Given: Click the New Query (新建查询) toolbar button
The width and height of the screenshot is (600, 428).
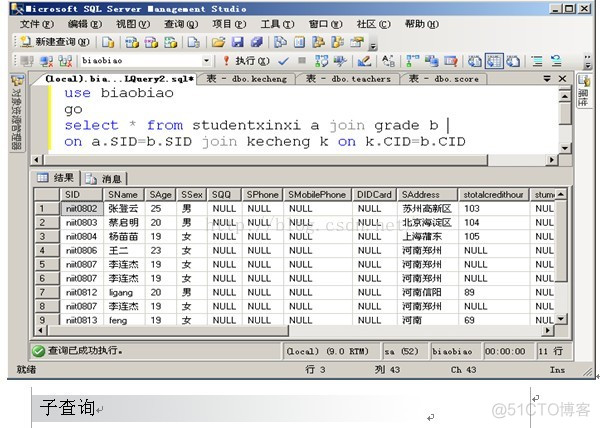Looking at the screenshot, I should (x=55, y=42).
